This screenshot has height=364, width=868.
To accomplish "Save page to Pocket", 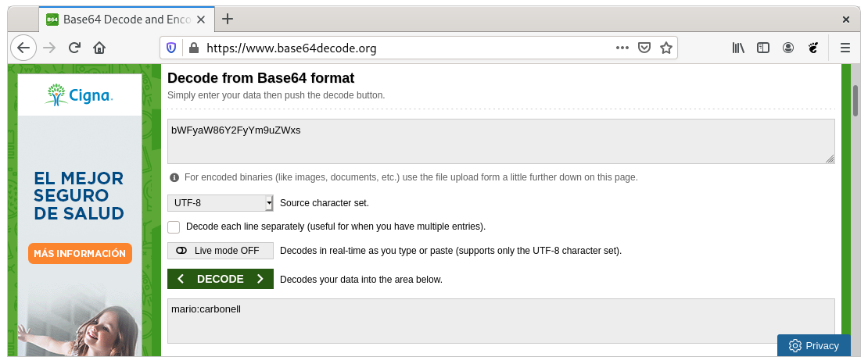I will point(644,48).
